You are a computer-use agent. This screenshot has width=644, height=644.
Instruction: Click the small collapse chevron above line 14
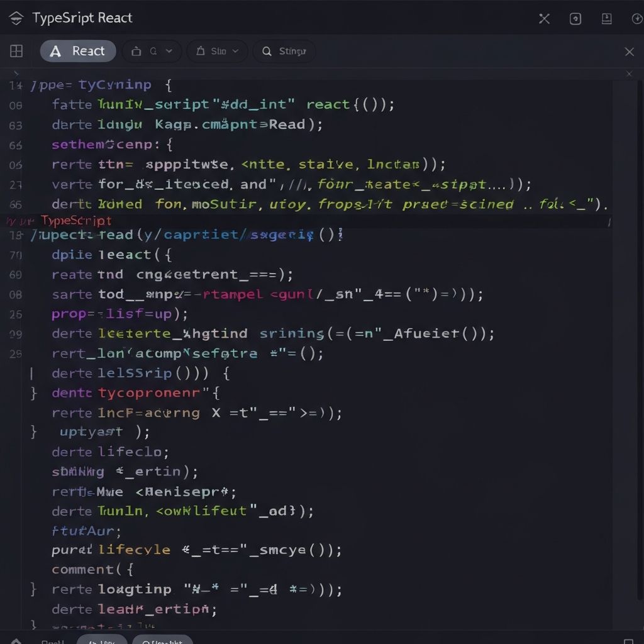click(16, 73)
